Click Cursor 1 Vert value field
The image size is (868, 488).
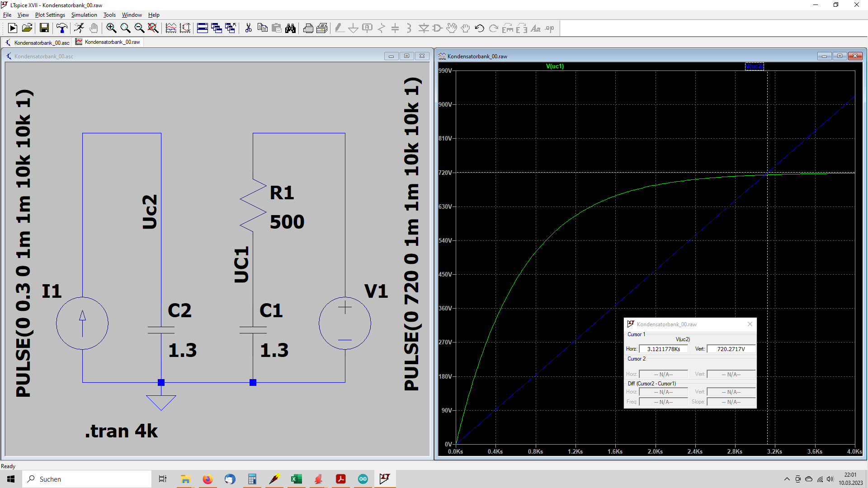(x=731, y=349)
